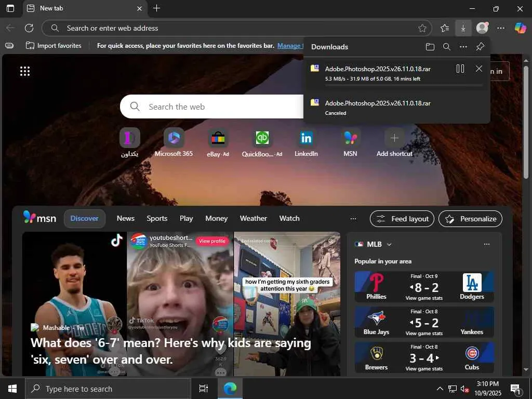Open the notification center icon
The width and height of the screenshot is (532, 399).
516,389
